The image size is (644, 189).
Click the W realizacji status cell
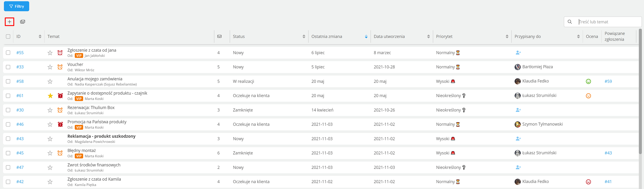pyautogui.click(x=244, y=81)
